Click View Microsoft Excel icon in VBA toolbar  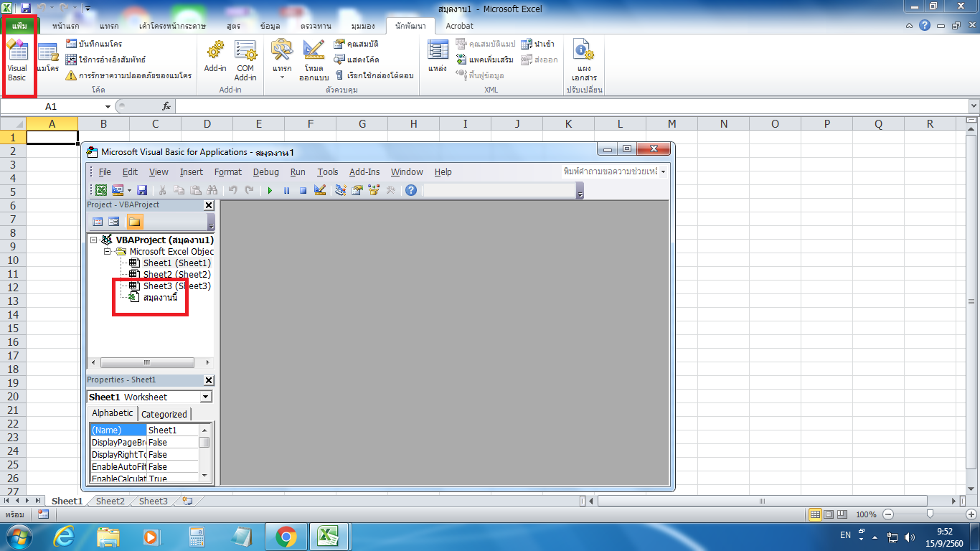click(x=101, y=190)
